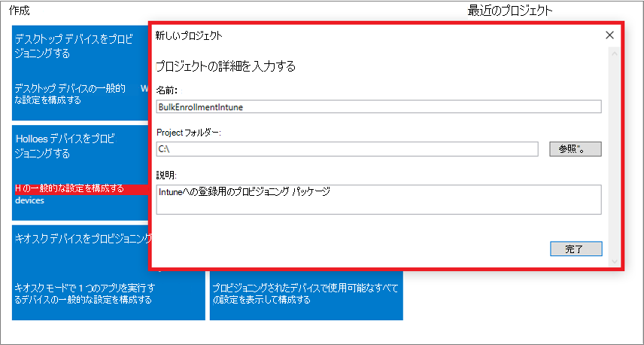Click the 最近のプロジェクト heading
The height and width of the screenshot is (345, 644).
pyautogui.click(x=510, y=11)
